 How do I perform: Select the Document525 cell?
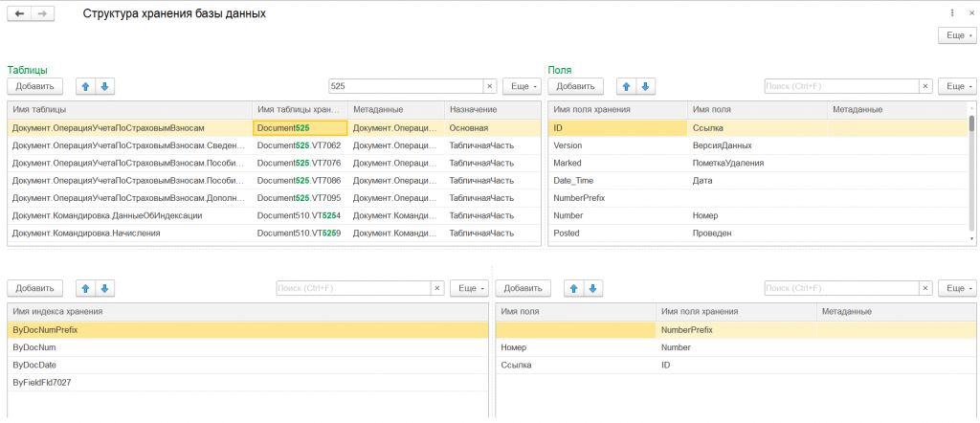coord(300,127)
